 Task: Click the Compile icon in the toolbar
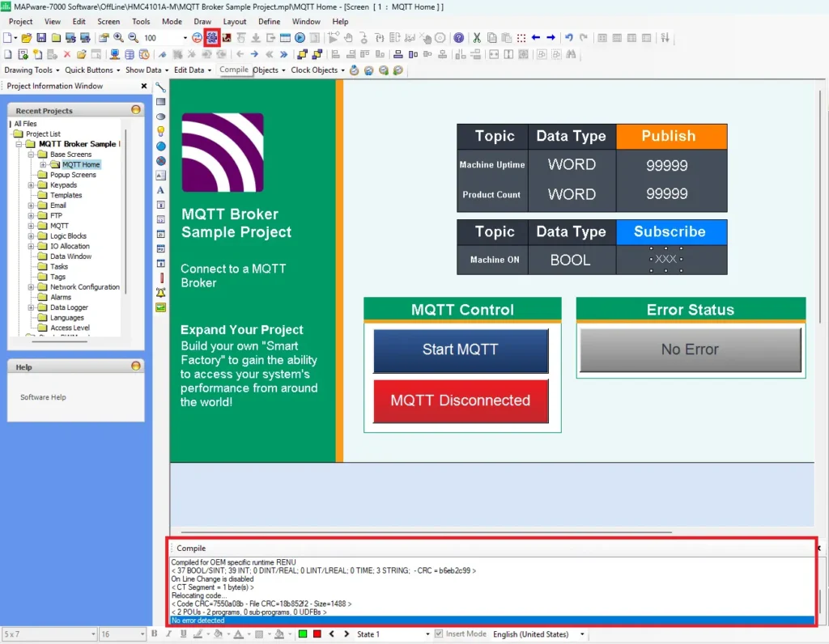(x=212, y=37)
